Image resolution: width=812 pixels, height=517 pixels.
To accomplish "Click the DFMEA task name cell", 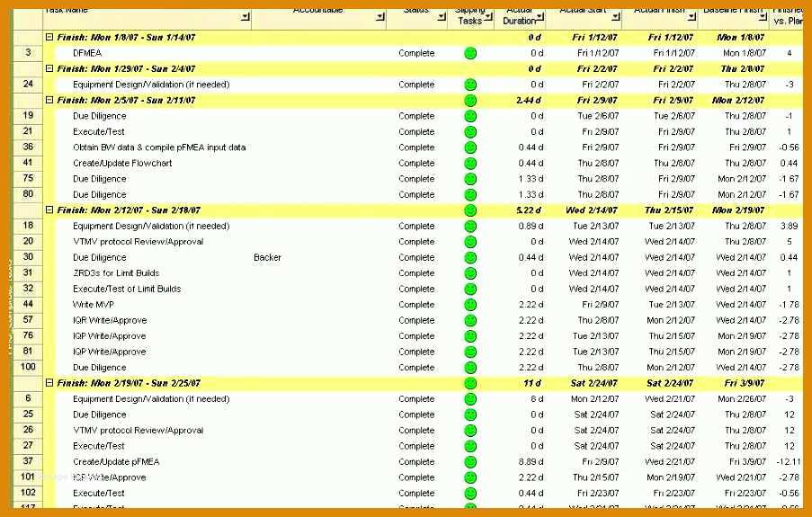I will click(x=87, y=53).
